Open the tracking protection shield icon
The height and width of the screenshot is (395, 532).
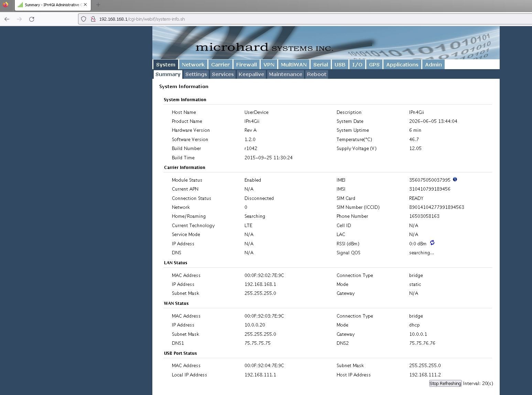[84, 19]
